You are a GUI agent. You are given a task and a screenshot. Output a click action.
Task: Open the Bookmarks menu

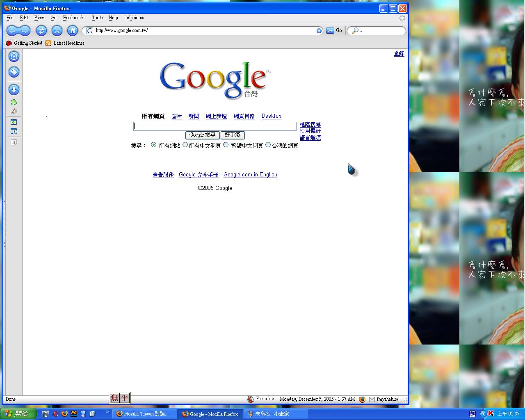click(74, 18)
